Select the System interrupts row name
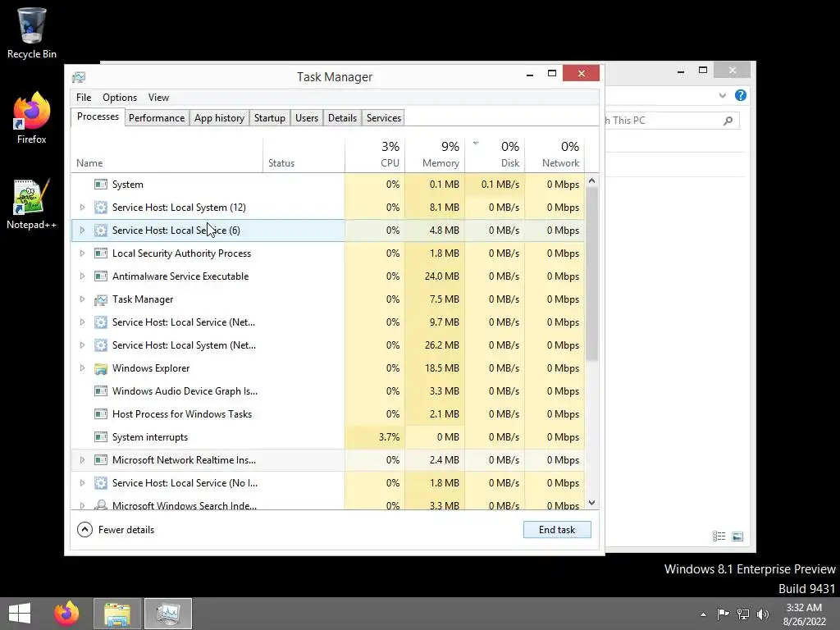The width and height of the screenshot is (840, 630). 150,437
